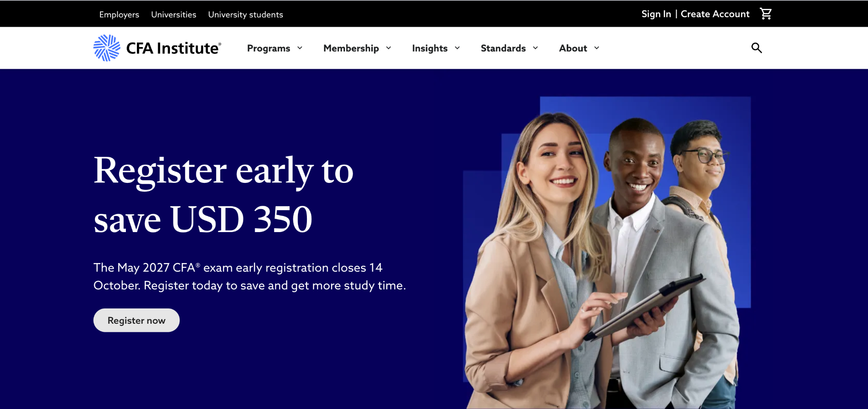Expand the About chevron
868x409 pixels.
coord(597,48)
